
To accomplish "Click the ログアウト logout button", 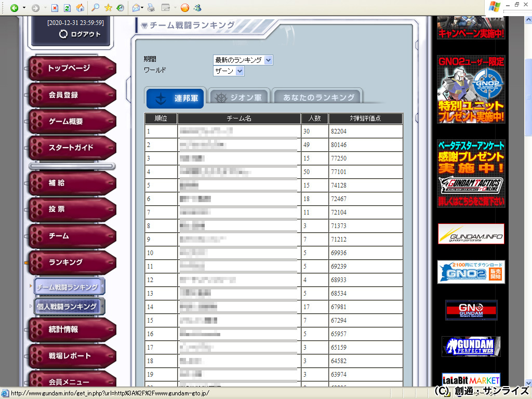I will tap(80, 34).
